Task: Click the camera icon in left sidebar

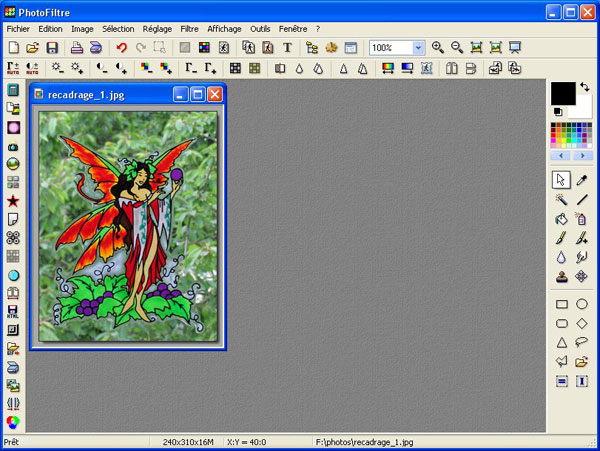Action: click(x=13, y=147)
